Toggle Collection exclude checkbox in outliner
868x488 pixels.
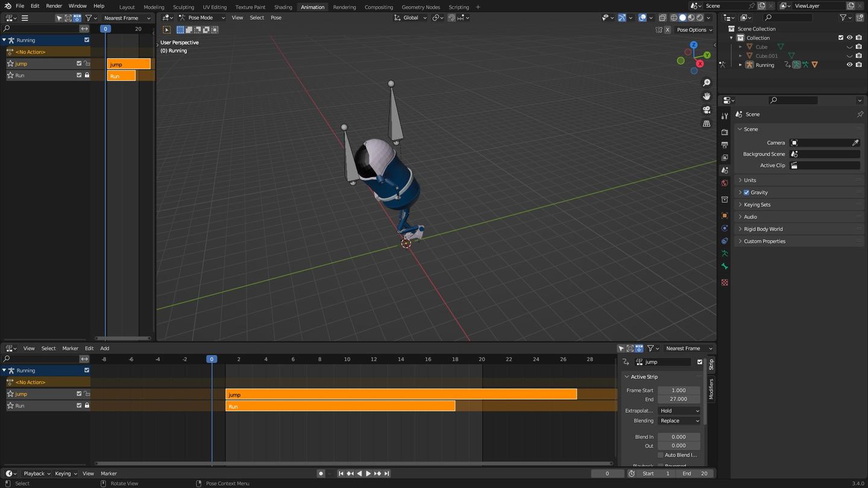[841, 37]
